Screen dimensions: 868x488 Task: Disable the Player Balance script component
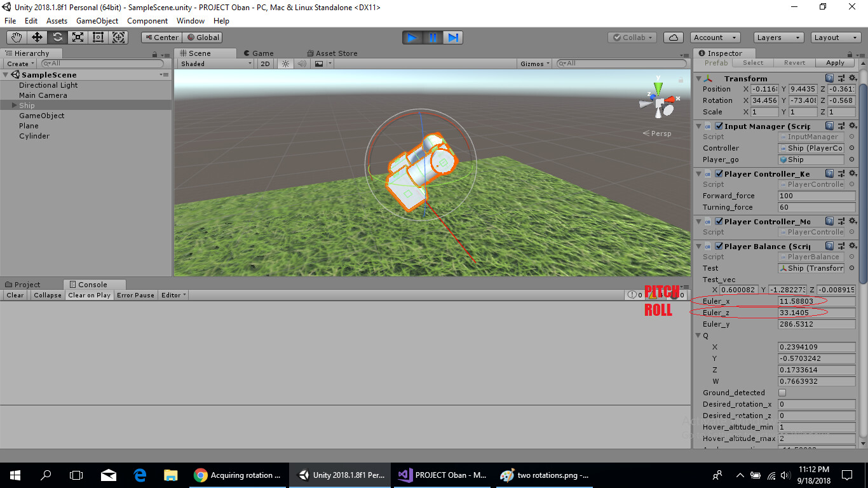(x=719, y=247)
